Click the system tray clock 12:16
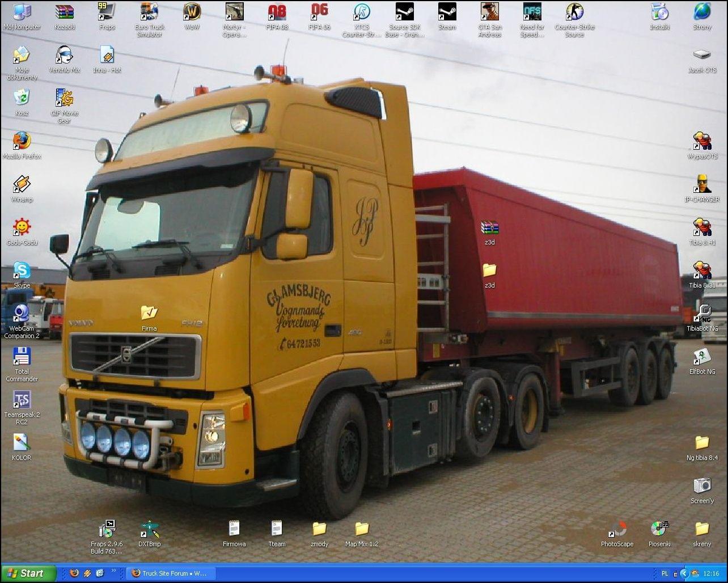This screenshot has width=728, height=583. point(711,573)
